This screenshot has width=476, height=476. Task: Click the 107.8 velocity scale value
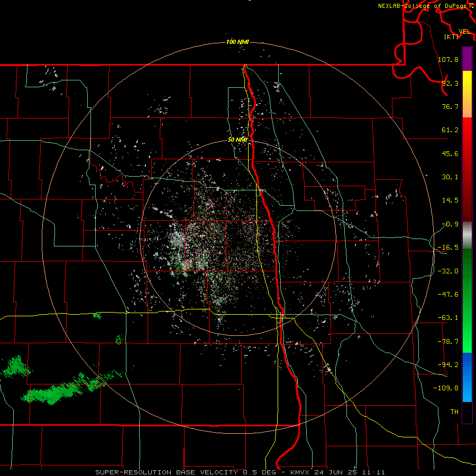(448, 59)
